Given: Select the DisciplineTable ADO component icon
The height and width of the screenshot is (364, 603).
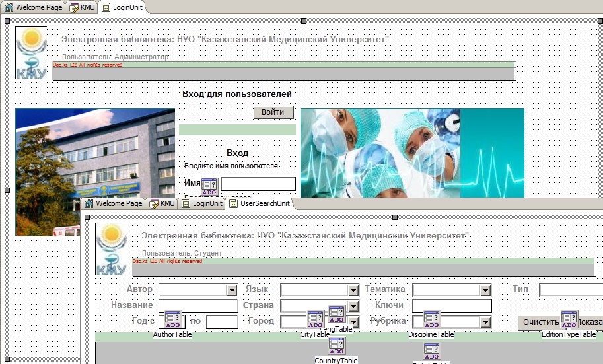Looking at the screenshot, I should click(431, 319).
